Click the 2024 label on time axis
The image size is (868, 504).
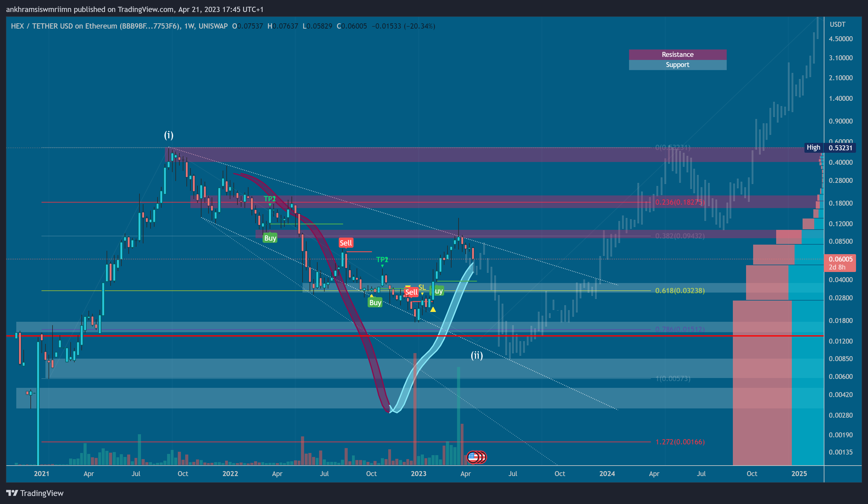[x=607, y=474]
